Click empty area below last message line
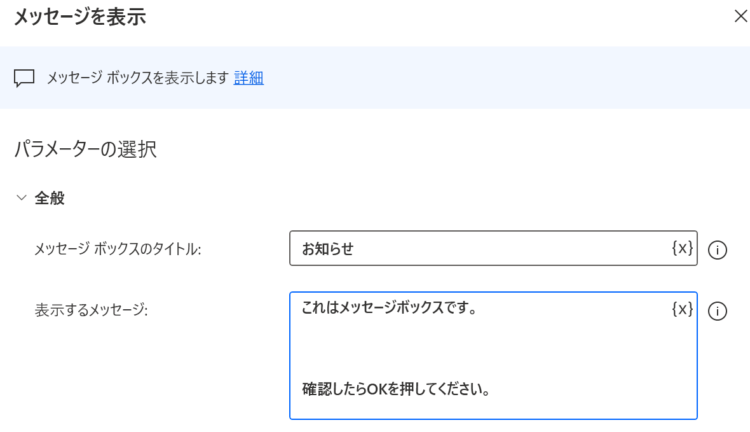The width and height of the screenshot is (750, 432). point(493,408)
